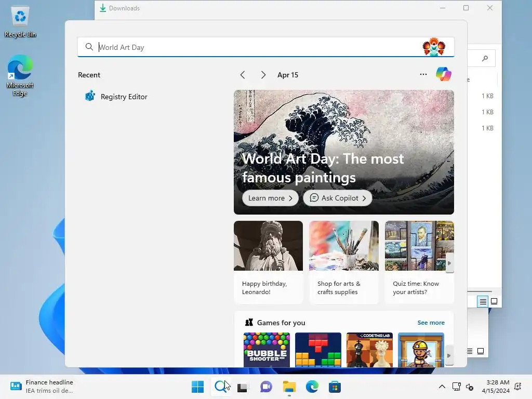Open Task View on the taskbar

coord(242,387)
